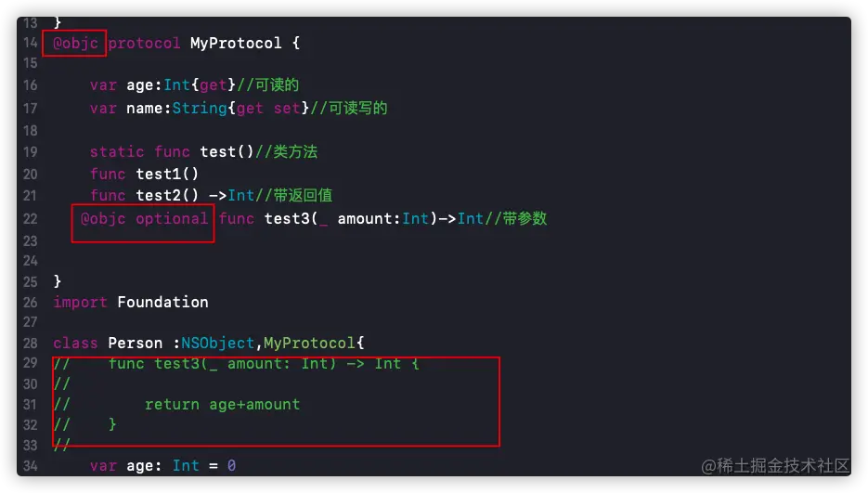Click the '//带参数' comment
This screenshot has height=493, width=868.
click(516, 219)
